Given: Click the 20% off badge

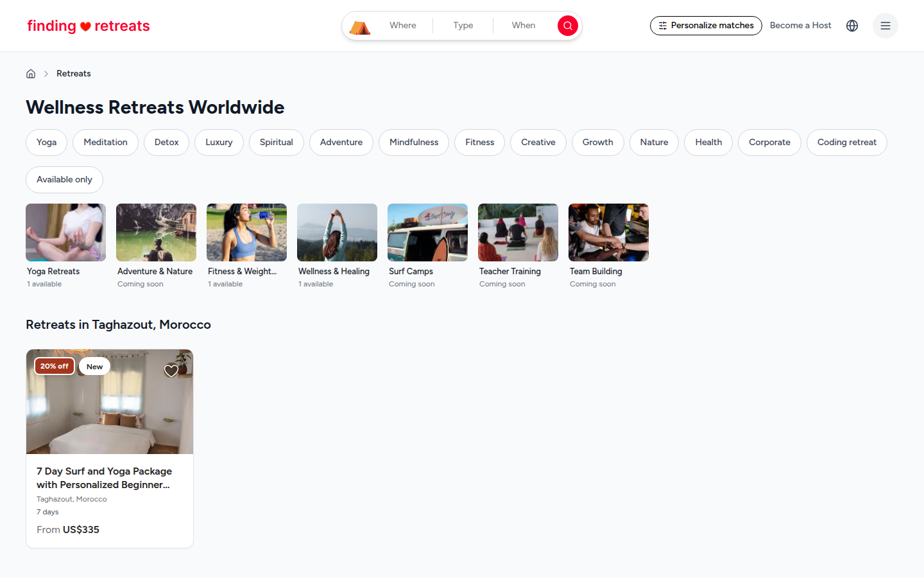Looking at the screenshot, I should click(x=55, y=366).
